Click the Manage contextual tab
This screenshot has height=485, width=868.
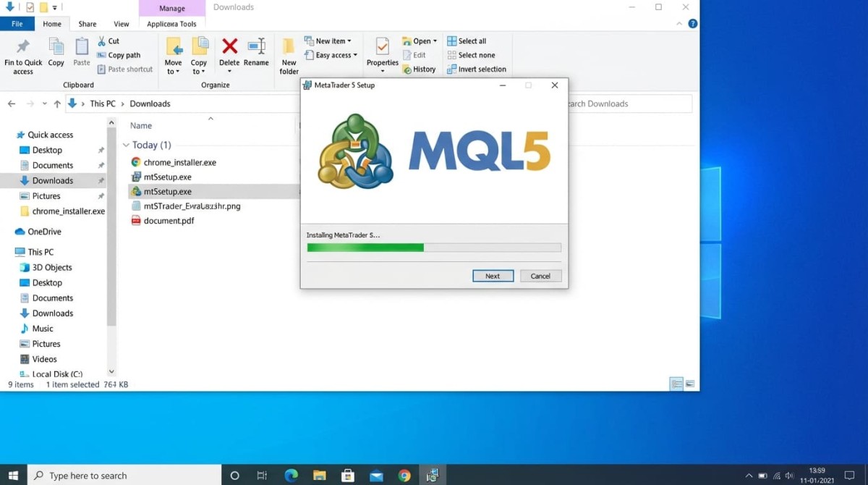coord(172,9)
